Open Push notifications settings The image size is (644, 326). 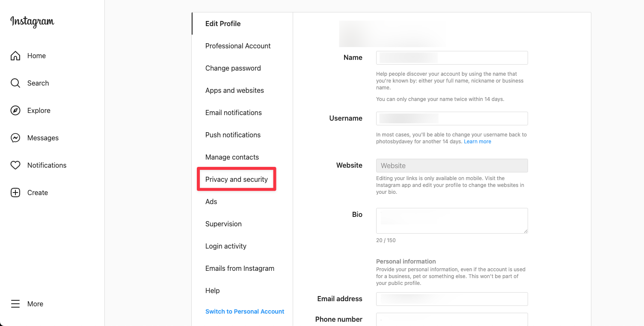tap(242, 135)
